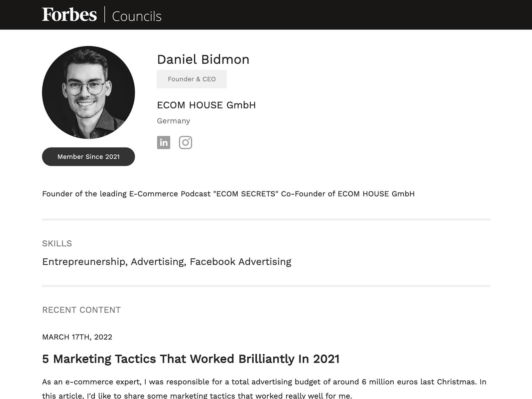This screenshot has height=399, width=532.
Task: Click the article excerpt about advertising budget
Action: pyautogui.click(x=264, y=389)
